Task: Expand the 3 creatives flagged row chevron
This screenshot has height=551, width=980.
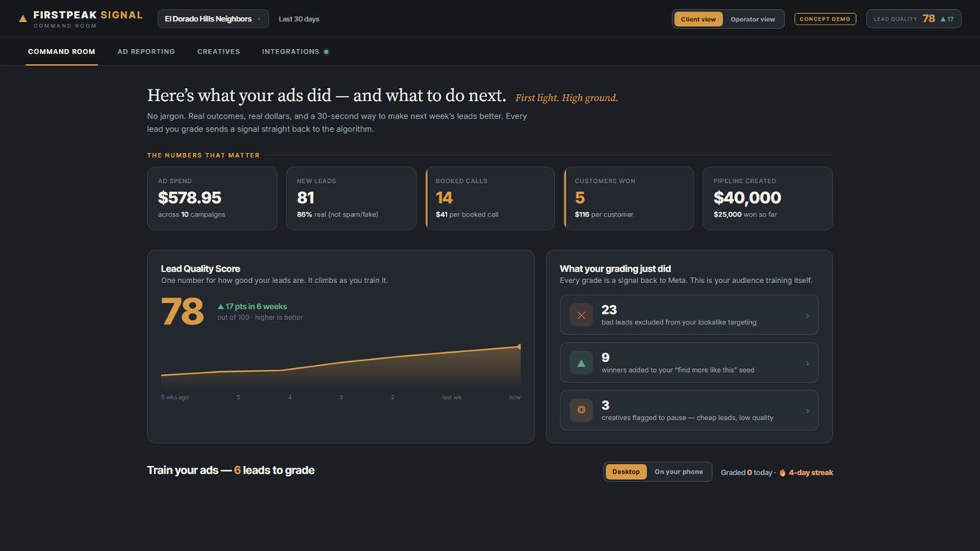Action: 807,411
